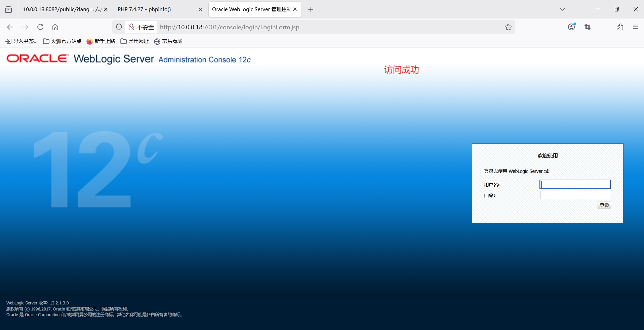Image resolution: width=644 pixels, height=330 pixels.
Task: Click the 登录 login button
Action: click(x=604, y=205)
